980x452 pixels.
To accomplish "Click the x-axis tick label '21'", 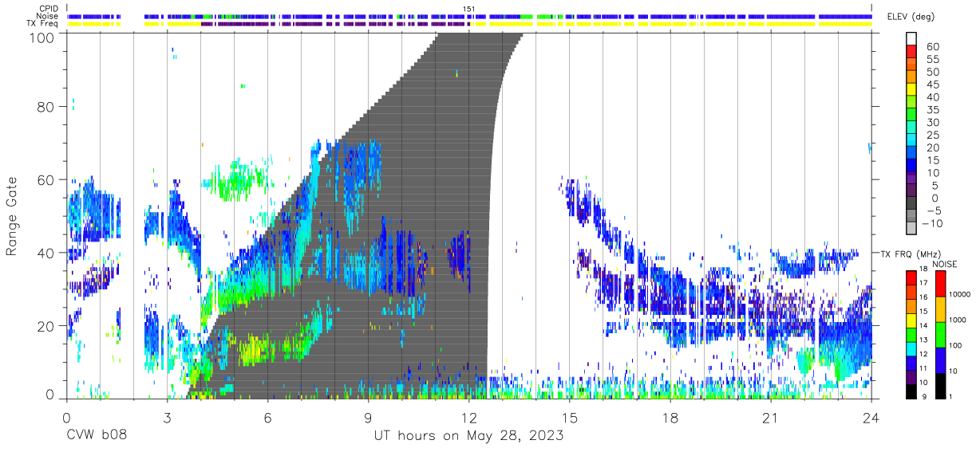I will (770, 419).
